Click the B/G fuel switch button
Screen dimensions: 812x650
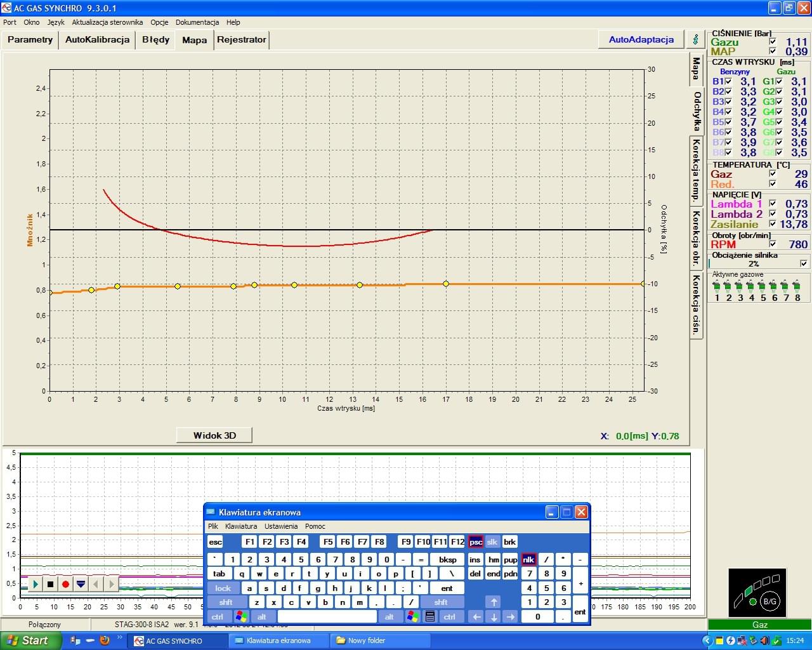pyautogui.click(x=769, y=601)
